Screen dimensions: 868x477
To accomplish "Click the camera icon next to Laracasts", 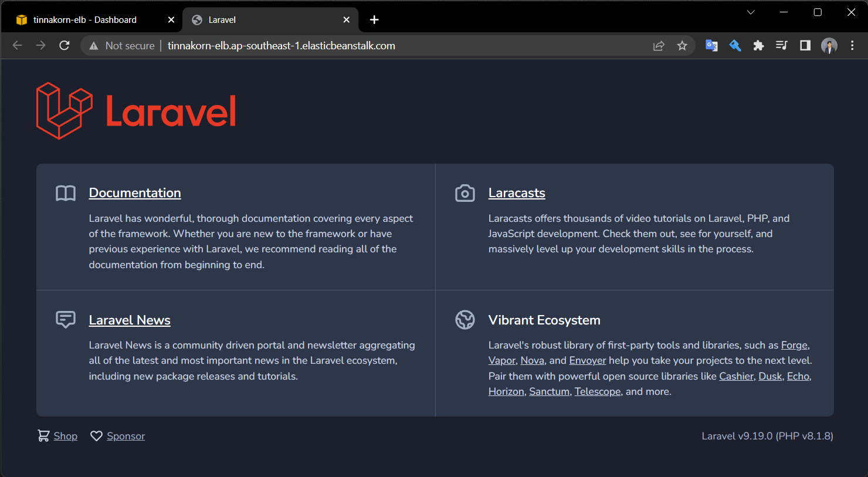I will (x=464, y=192).
